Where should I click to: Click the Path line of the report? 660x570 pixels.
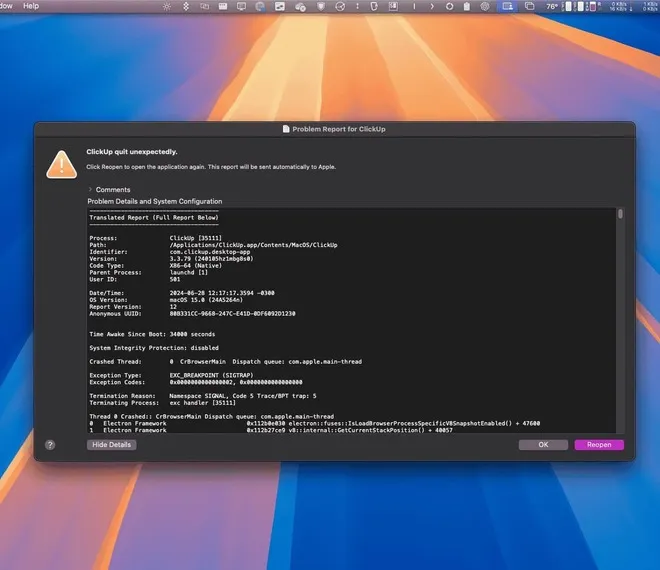click(x=213, y=245)
